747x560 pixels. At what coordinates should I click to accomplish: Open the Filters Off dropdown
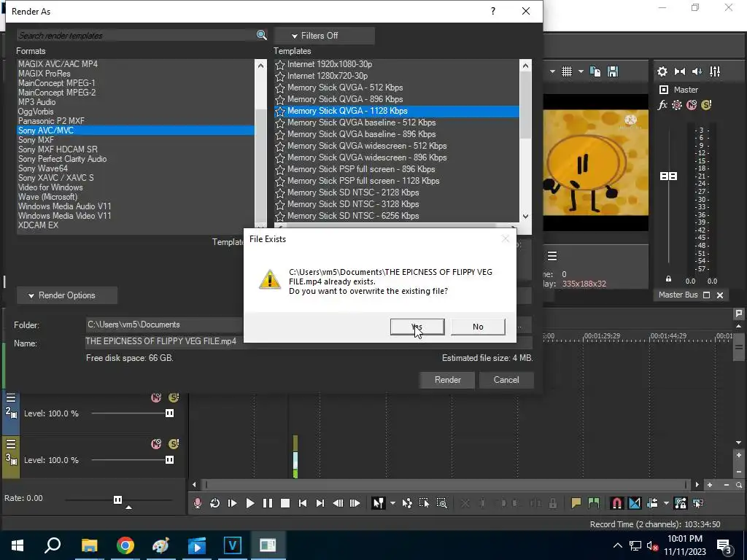[324, 36]
